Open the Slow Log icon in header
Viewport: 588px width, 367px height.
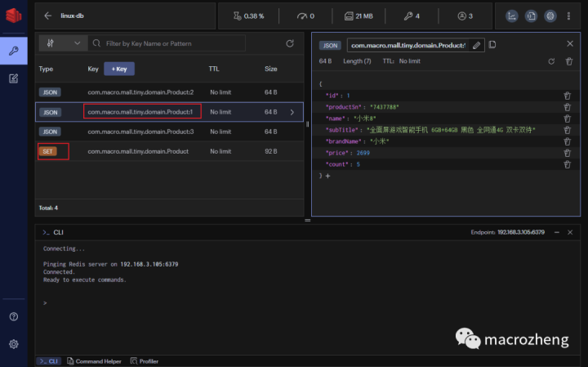[x=531, y=16]
